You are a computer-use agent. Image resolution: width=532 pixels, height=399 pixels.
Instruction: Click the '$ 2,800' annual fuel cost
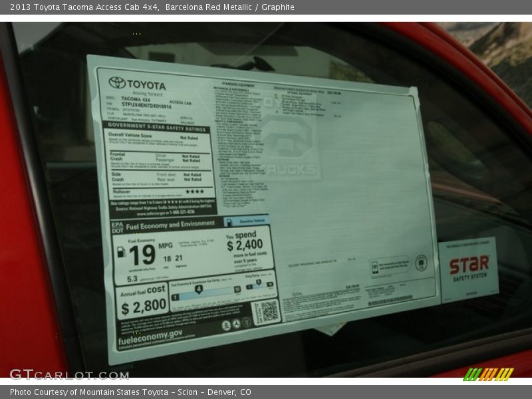pyautogui.click(x=144, y=307)
